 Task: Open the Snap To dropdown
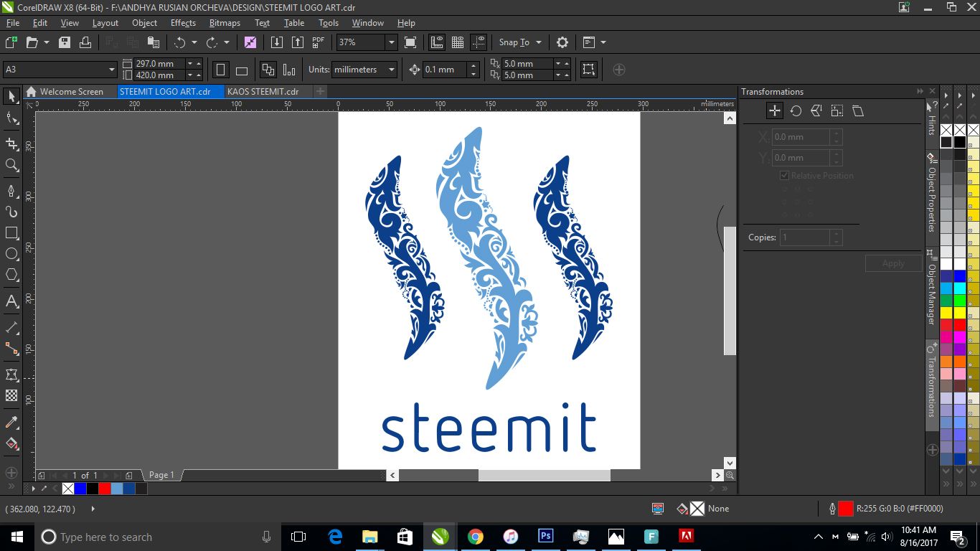pyautogui.click(x=519, y=42)
